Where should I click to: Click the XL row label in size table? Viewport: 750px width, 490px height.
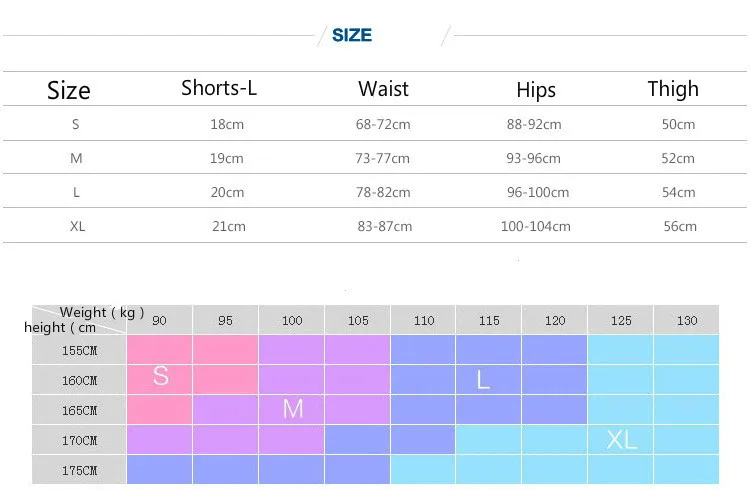point(77,226)
